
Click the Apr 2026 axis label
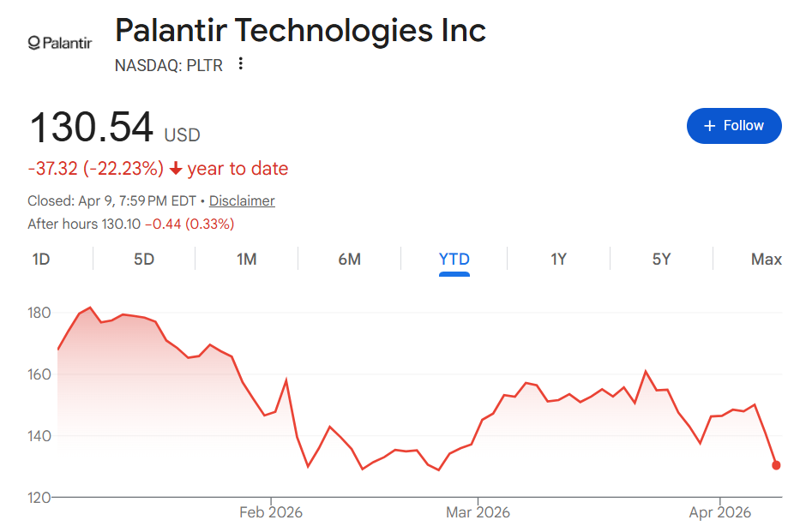tap(719, 512)
